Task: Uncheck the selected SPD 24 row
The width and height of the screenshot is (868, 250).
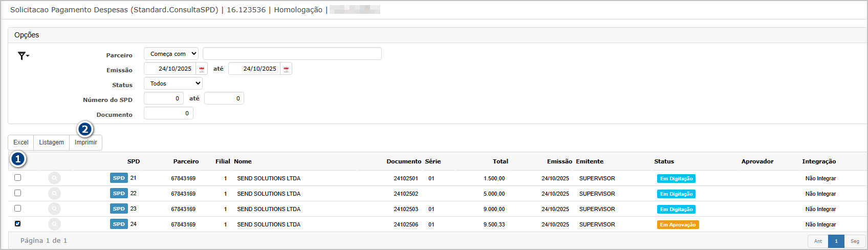Action: 18,224
